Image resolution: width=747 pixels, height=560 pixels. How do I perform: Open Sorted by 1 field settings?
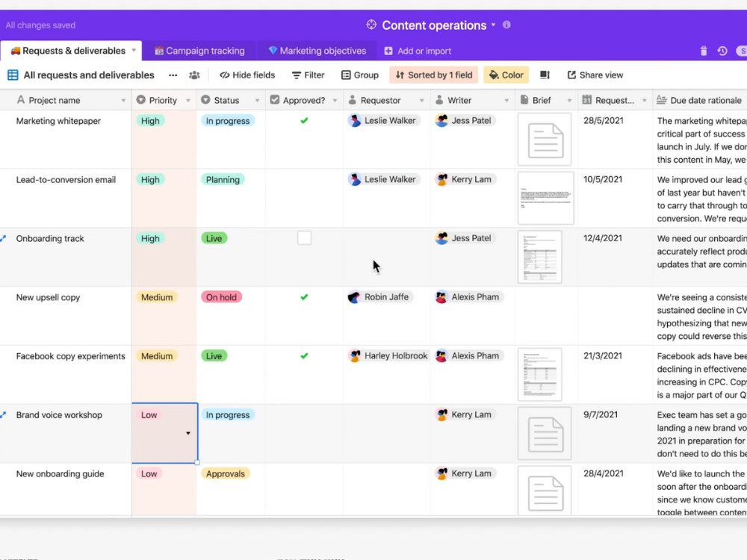click(x=433, y=75)
